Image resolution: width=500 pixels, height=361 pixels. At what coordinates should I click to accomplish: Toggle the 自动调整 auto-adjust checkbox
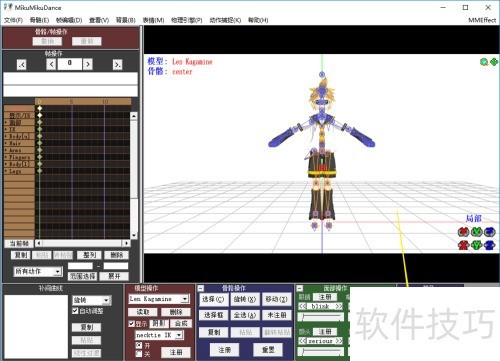pos(75,311)
